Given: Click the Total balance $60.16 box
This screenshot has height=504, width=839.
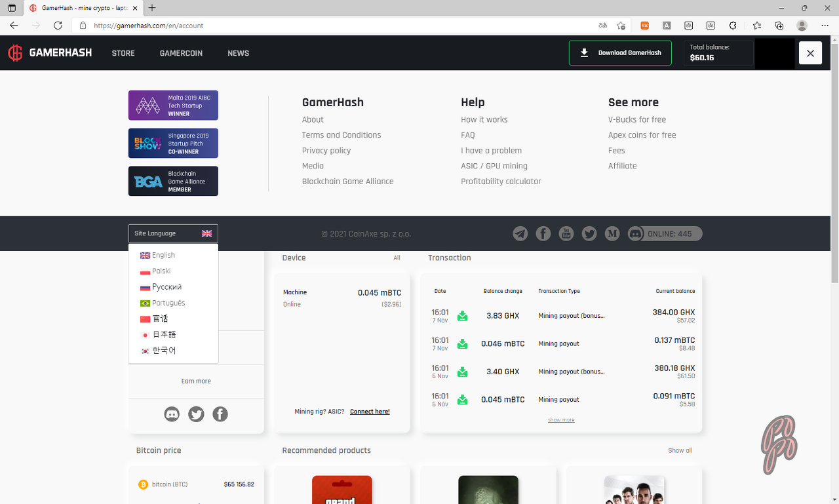Looking at the screenshot, I should coord(718,53).
